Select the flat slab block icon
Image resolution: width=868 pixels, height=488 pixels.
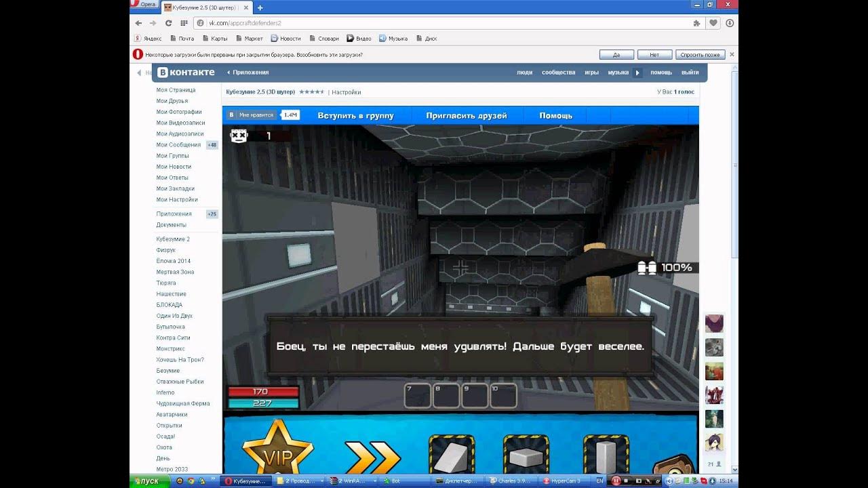coord(526,453)
